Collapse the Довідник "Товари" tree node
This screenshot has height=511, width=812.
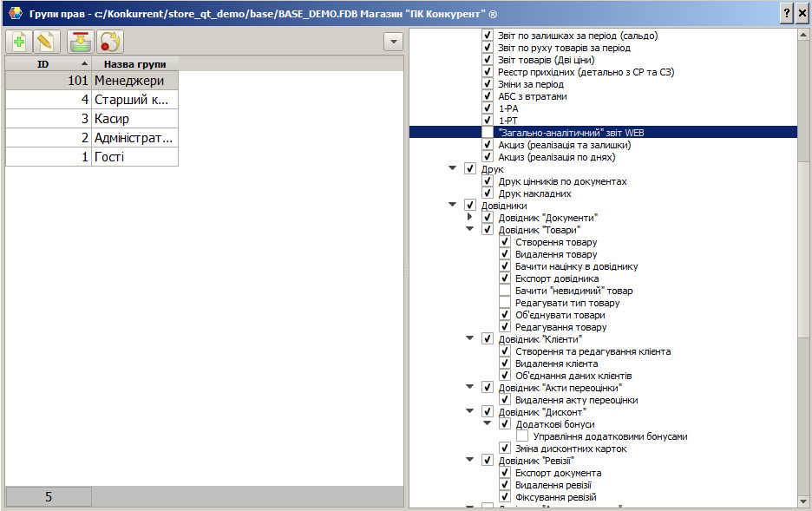pos(470,230)
